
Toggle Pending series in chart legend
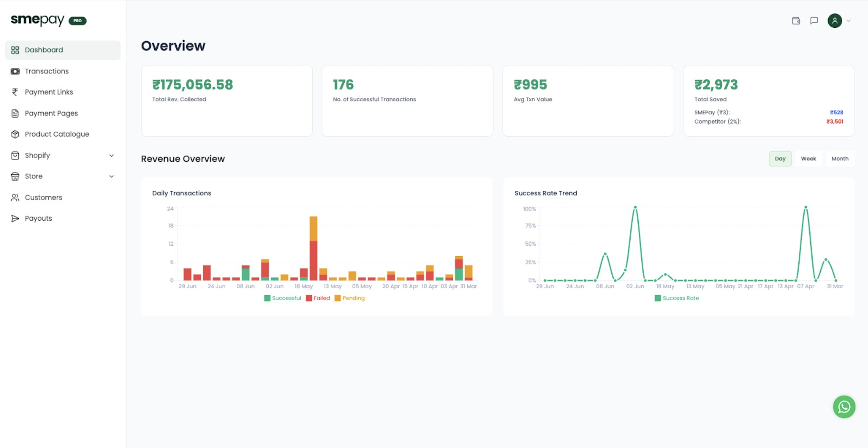tap(350, 298)
